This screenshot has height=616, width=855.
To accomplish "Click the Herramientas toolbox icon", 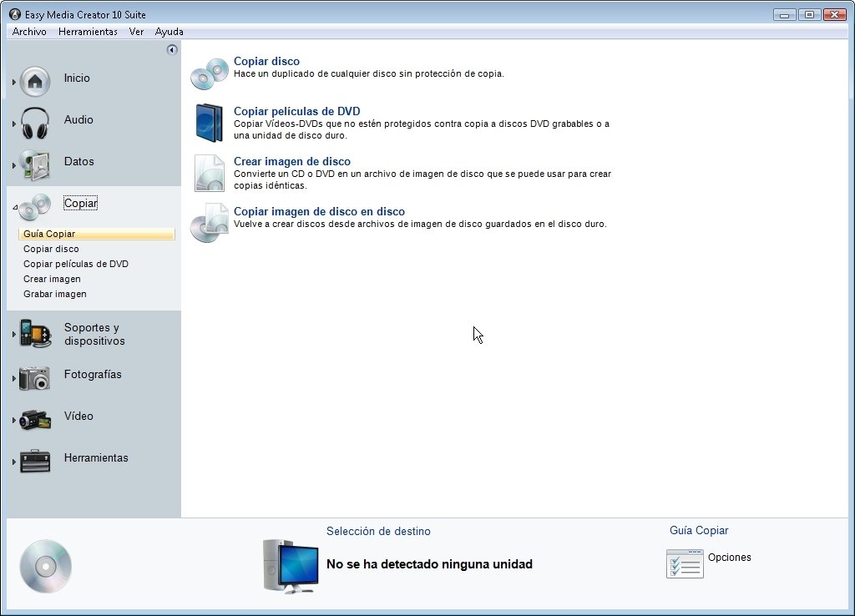I will (x=35, y=462).
